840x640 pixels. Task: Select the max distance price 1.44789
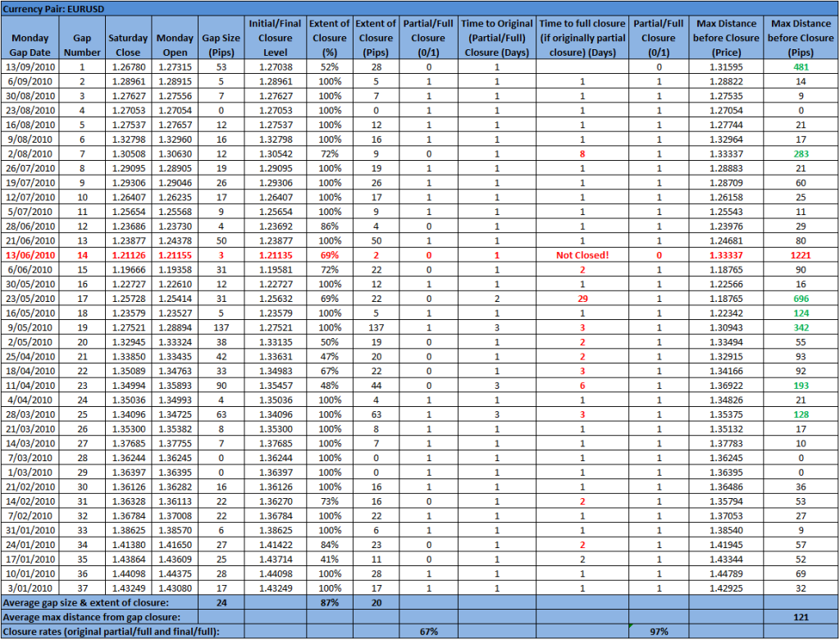(726, 574)
